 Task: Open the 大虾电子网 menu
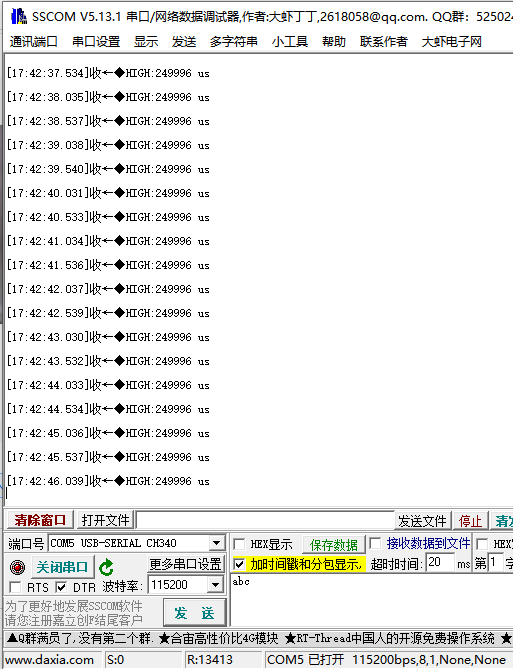click(452, 41)
